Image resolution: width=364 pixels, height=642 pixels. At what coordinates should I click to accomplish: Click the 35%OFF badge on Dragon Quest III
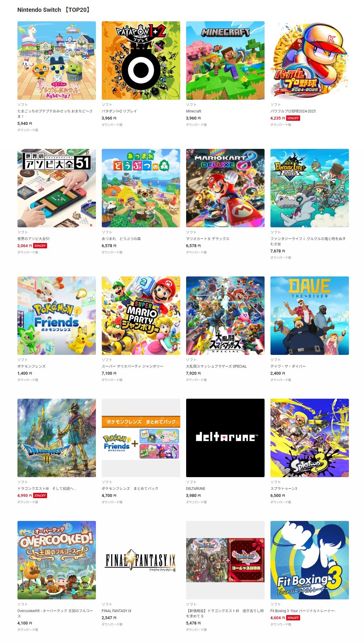(40, 495)
